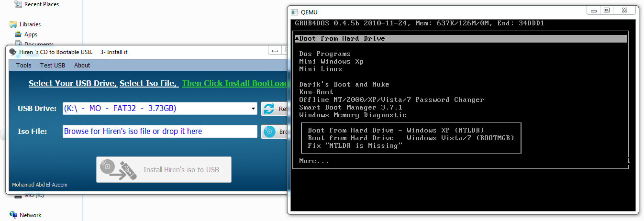The height and width of the screenshot is (221, 644).
Task: Select 'Smart Boot Manager 3.7.1' entry
Action: (x=351, y=107)
